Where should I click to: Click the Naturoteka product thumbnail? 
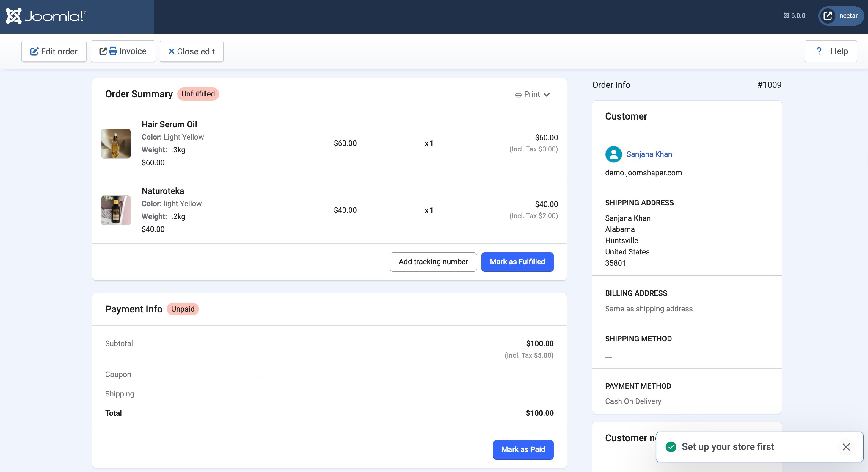tap(116, 210)
